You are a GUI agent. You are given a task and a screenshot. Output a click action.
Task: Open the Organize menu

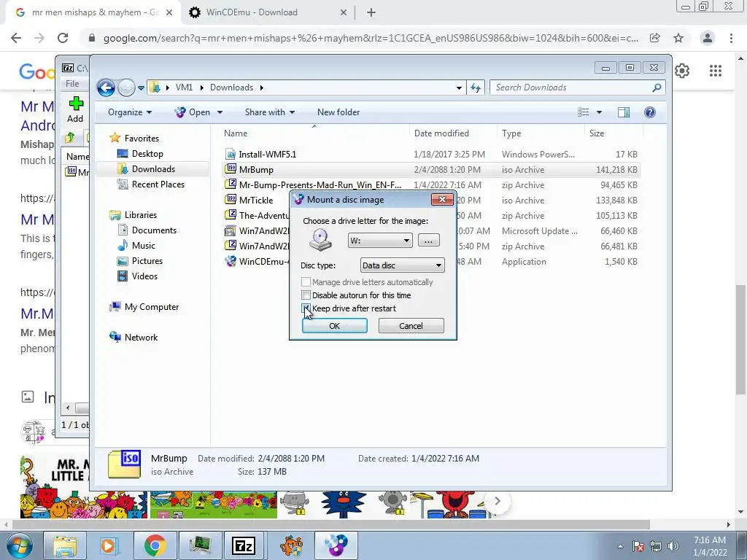(x=130, y=112)
